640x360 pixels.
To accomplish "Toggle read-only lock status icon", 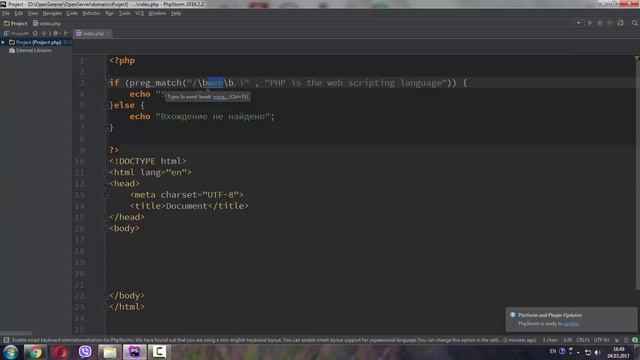I will (617, 340).
